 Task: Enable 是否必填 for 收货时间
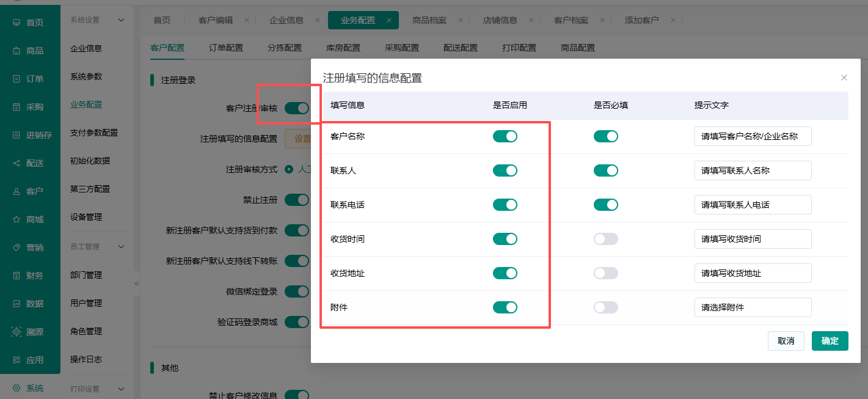(x=606, y=239)
